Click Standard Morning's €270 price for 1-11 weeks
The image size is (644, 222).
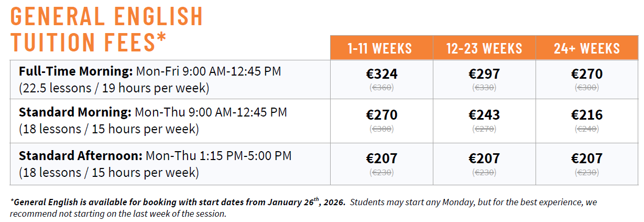pos(381,115)
